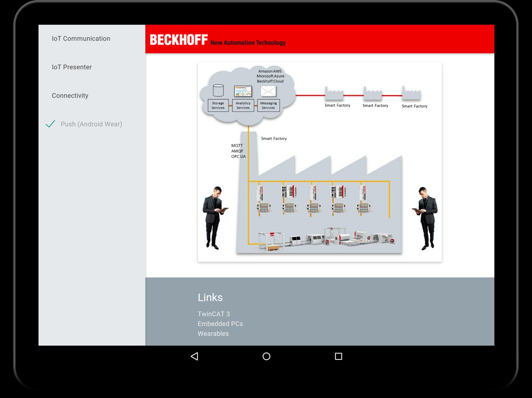Open the IoT Presenter menu item

click(x=72, y=67)
